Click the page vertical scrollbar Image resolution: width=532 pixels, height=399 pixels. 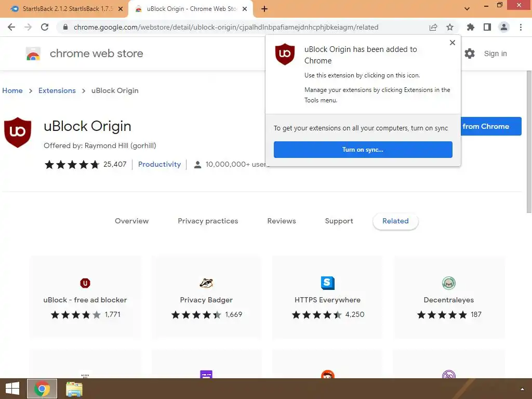click(528, 142)
